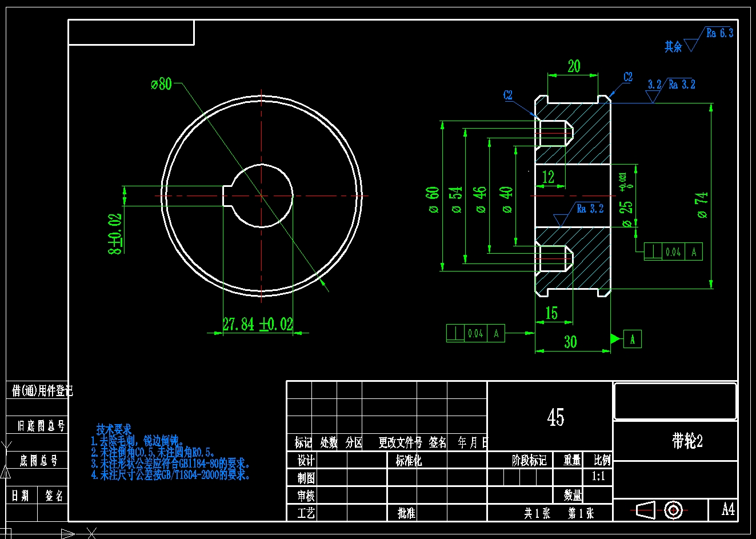The image size is (756, 539).
Task: Click the 旧底图总号 side label
Action: click(x=41, y=426)
